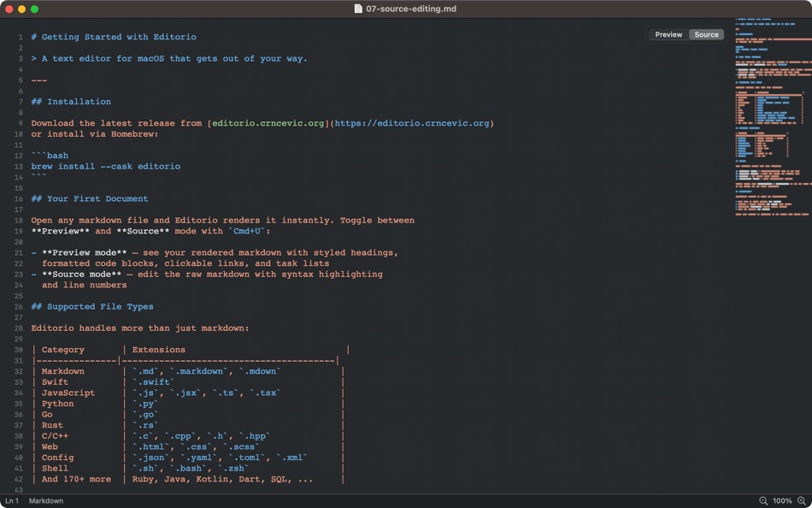This screenshot has height=508, width=812.
Task: Click the 'JavaScript' table cell
Action: [x=68, y=393]
